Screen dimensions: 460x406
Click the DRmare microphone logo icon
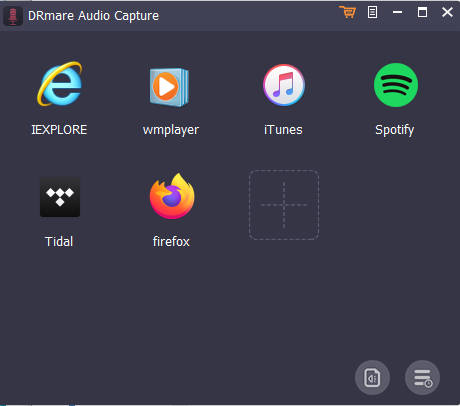pyautogui.click(x=13, y=16)
